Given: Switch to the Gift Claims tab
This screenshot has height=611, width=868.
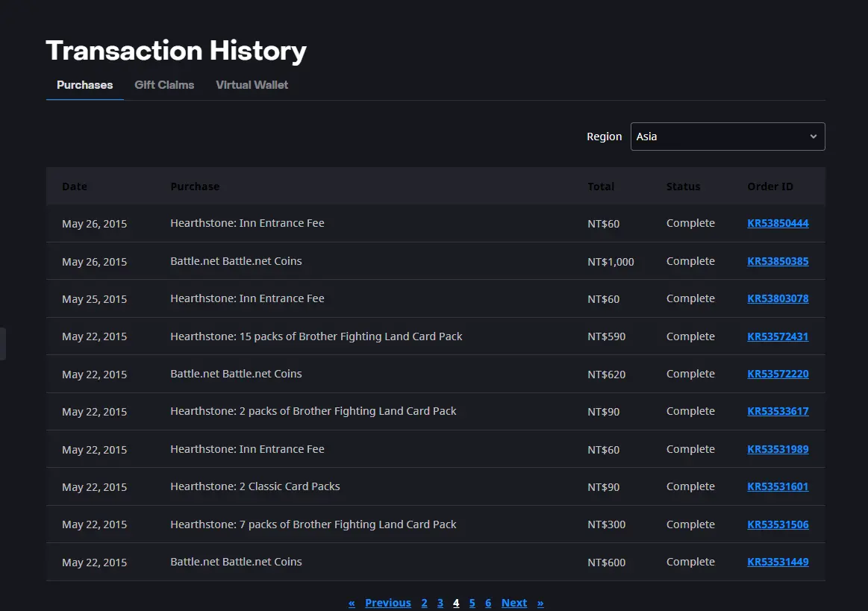Looking at the screenshot, I should point(164,85).
